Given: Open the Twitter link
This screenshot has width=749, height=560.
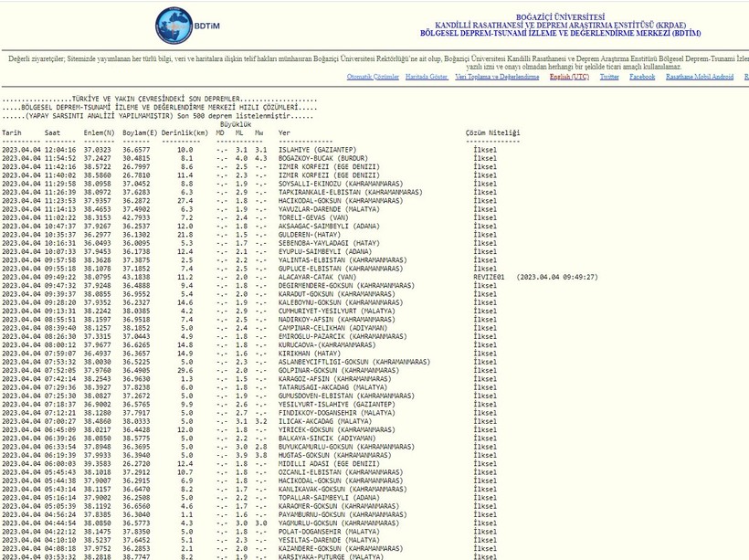Looking at the screenshot, I should point(609,77).
